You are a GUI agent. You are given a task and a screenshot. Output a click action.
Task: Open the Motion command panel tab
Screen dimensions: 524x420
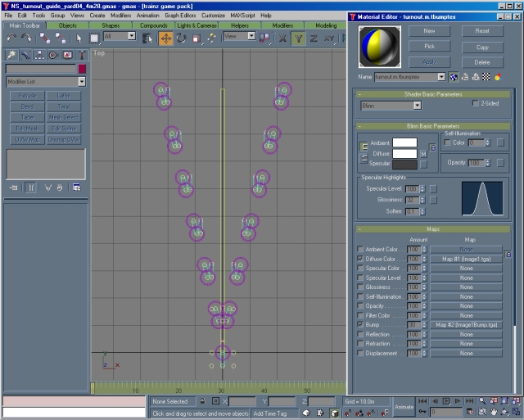pyautogui.click(x=53, y=55)
